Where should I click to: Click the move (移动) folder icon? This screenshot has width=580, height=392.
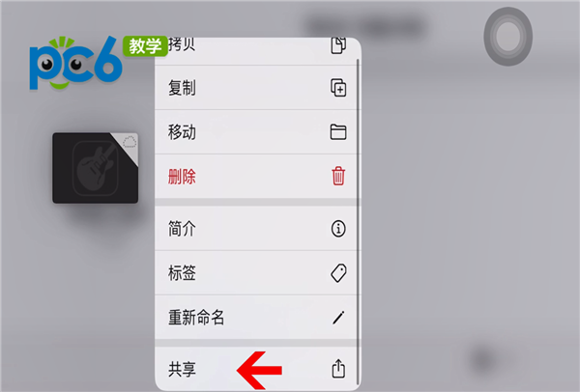[x=338, y=132]
